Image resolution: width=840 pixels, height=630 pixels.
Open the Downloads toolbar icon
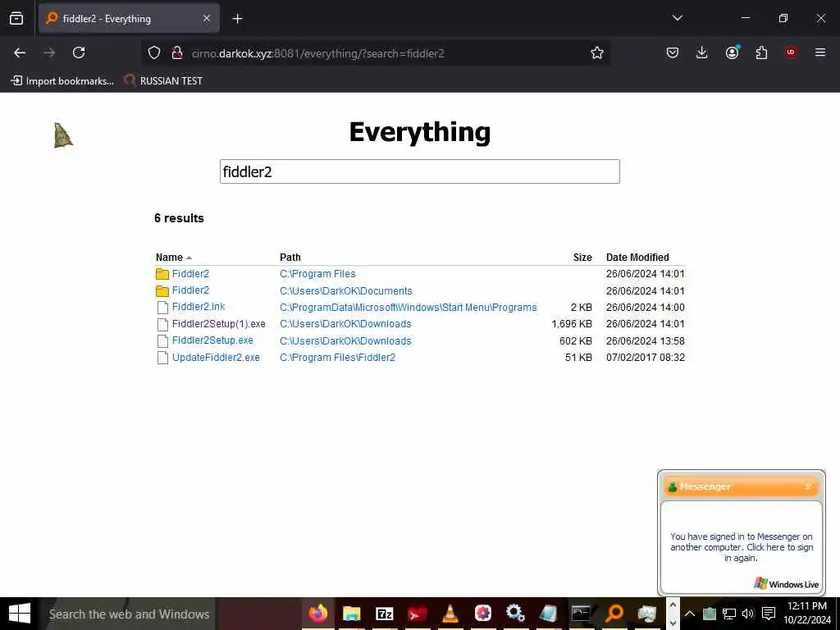[702, 52]
